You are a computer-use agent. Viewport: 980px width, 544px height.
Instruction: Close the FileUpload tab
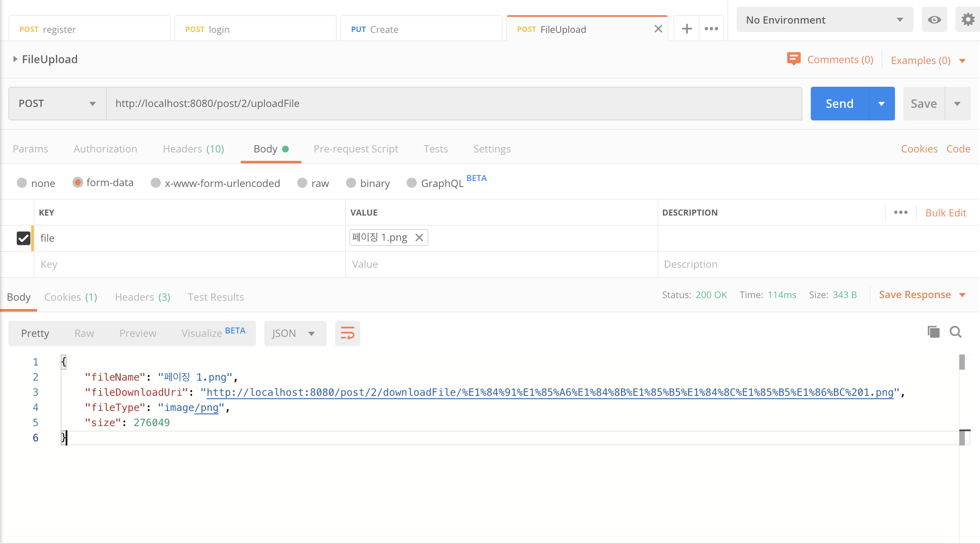658,29
